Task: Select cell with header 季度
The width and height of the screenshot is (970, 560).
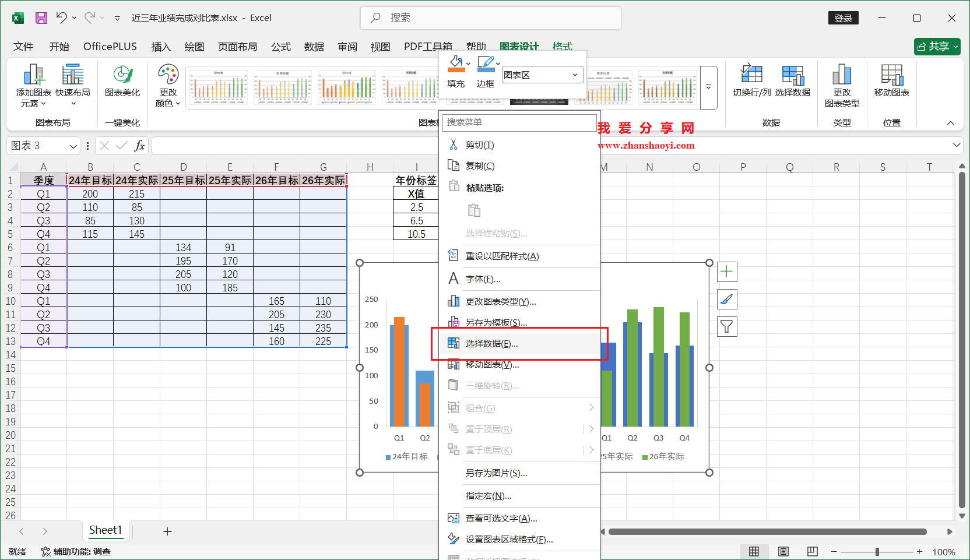Action: pos(44,180)
